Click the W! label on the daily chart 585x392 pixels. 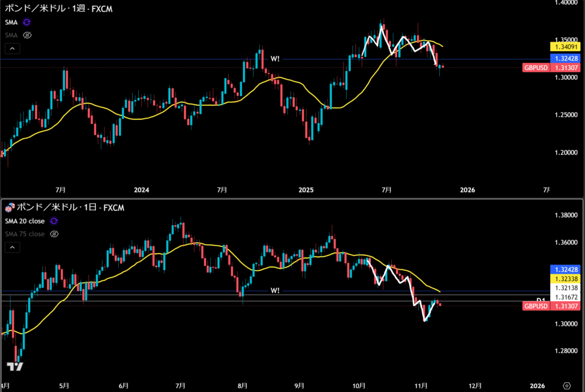pos(275,290)
